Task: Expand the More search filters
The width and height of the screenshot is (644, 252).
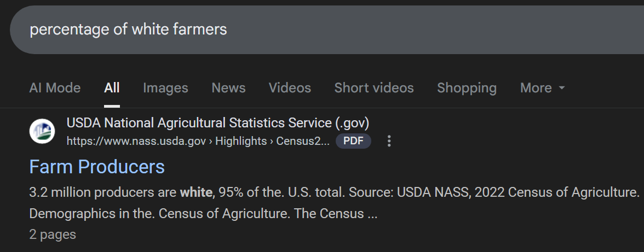Action: [536, 88]
